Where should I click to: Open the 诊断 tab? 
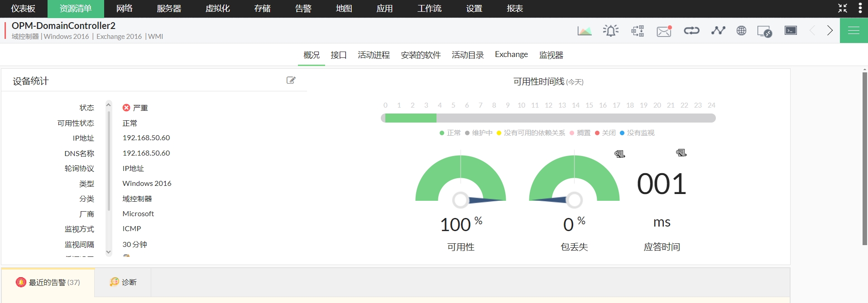pyautogui.click(x=123, y=282)
